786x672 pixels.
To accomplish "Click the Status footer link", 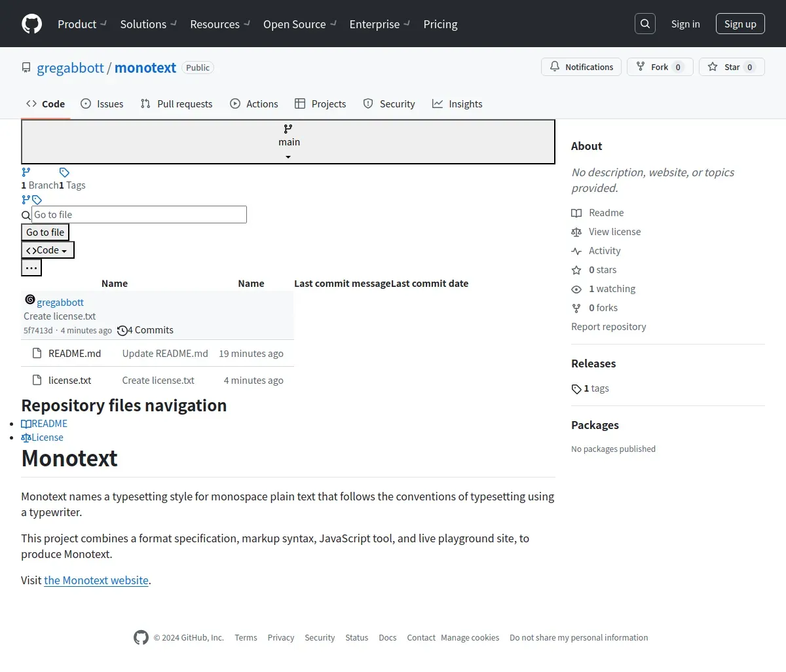I will pyautogui.click(x=357, y=638).
